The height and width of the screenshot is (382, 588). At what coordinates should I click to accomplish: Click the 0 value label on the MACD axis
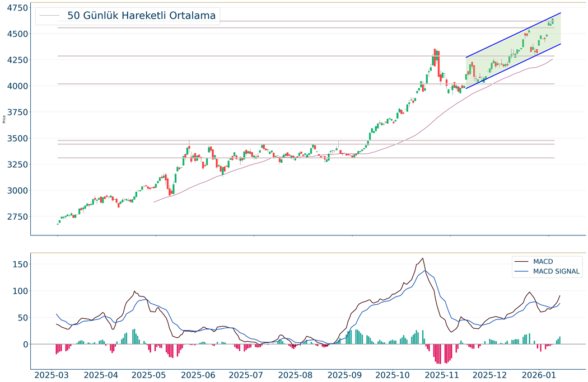coord(25,344)
